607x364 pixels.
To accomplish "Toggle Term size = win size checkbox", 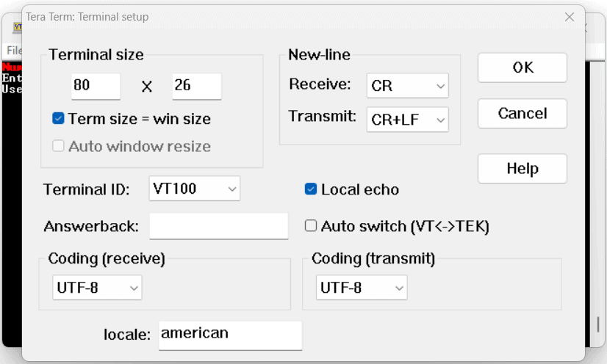I will 59,119.
